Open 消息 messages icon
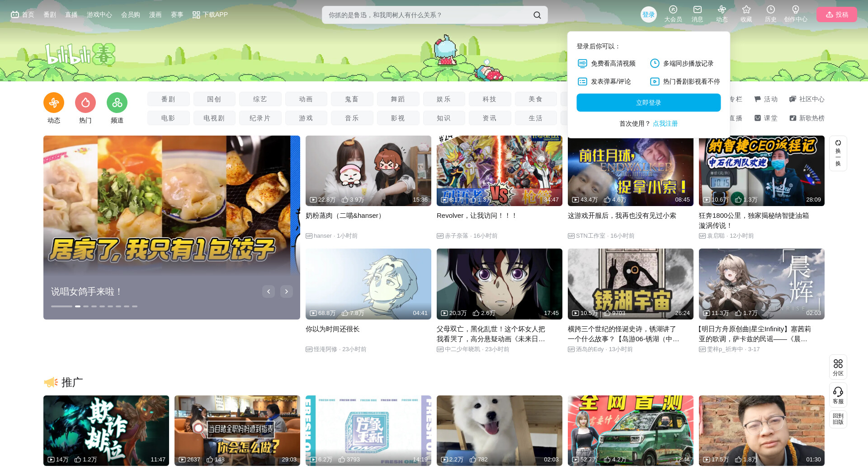The height and width of the screenshot is (470, 868). (x=698, y=9)
